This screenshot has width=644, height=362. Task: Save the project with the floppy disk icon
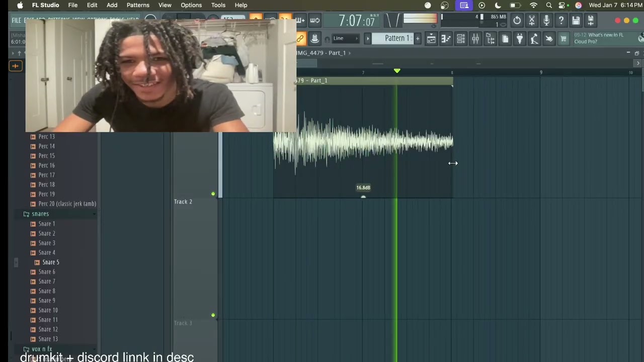(x=576, y=21)
